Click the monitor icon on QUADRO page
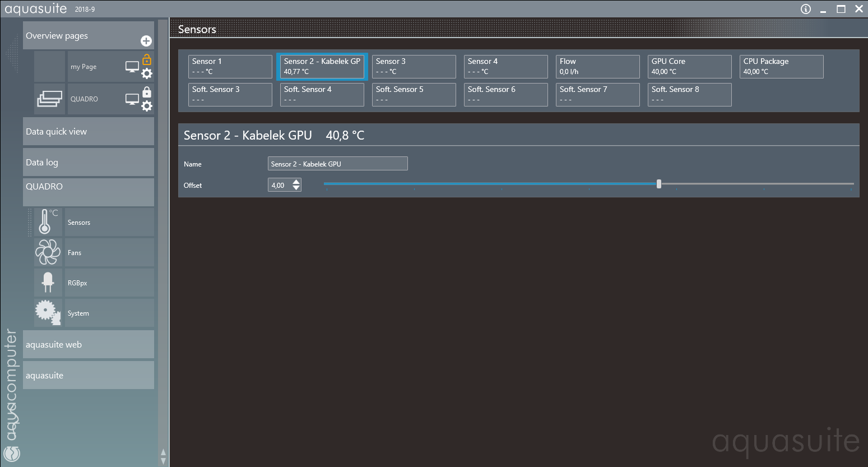 (x=132, y=99)
